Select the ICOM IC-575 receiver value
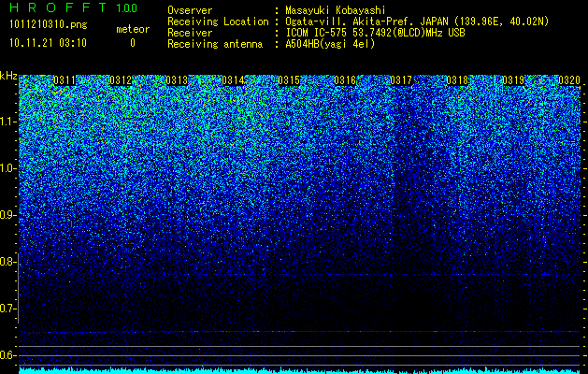Viewport: 588px width, 374px height. (x=375, y=33)
